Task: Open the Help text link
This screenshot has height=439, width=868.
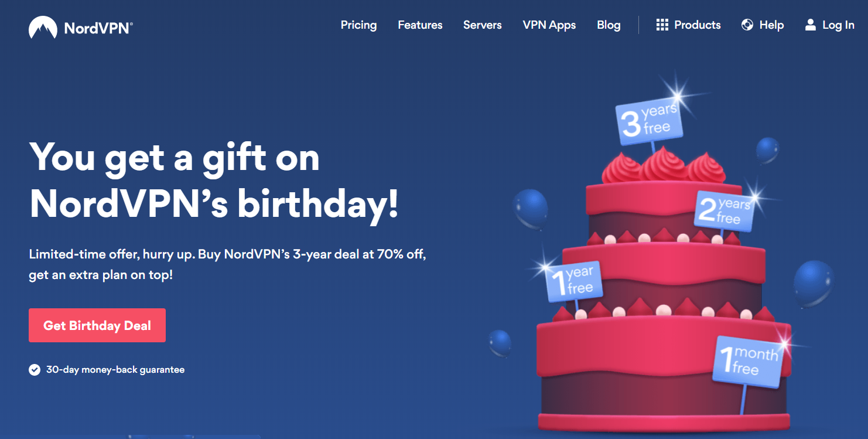Action: click(x=771, y=25)
